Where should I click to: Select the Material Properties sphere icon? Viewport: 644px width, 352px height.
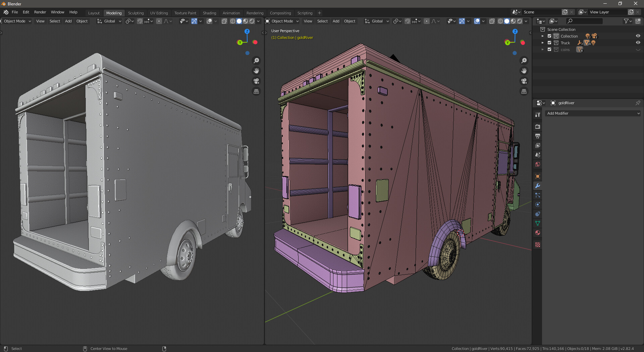point(537,233)
